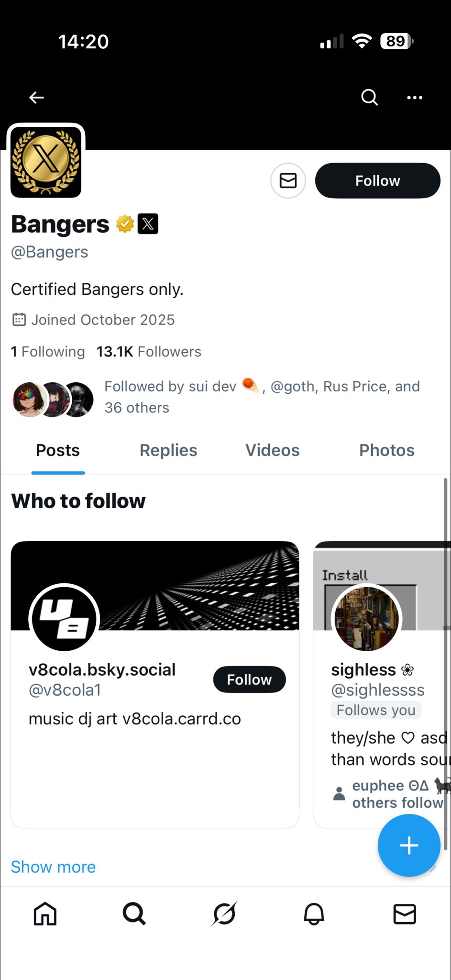Image resolution: width=451 pixels, height=980 pixels.
Task: Open profile search magnifier icon
Action: (369, 98)
